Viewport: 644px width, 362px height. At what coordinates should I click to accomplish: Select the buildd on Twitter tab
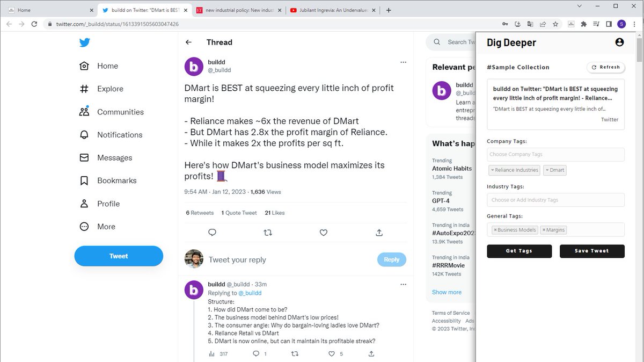[144, 10]
